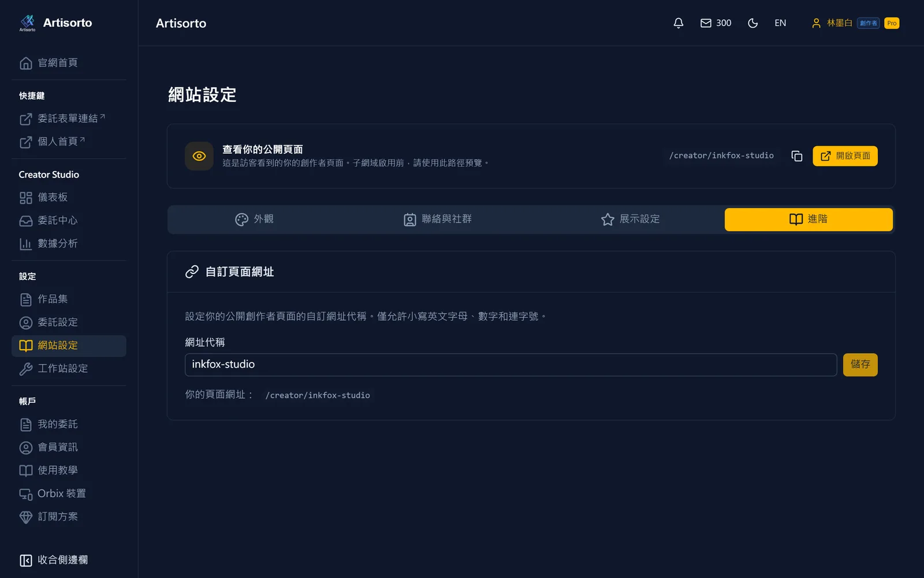Click the 自訂頁面網址 section heading

(240, 272)
